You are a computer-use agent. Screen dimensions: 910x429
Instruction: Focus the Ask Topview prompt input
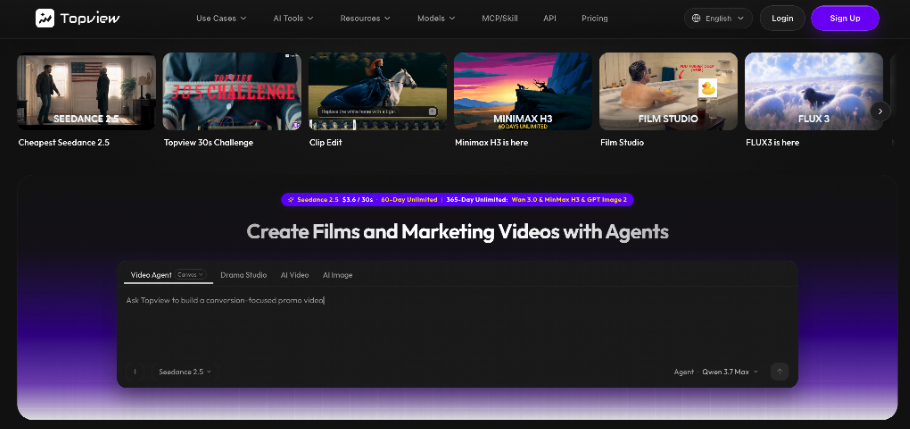coord(457,325)
